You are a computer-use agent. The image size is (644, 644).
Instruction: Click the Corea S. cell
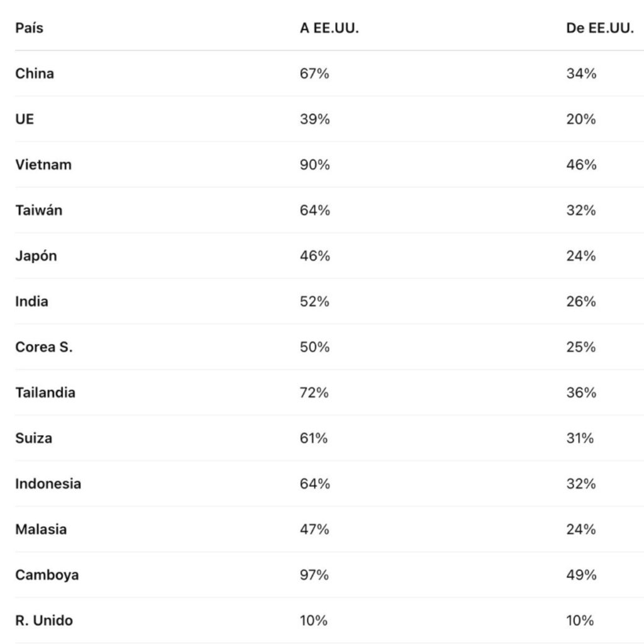[x=44, y=347]
